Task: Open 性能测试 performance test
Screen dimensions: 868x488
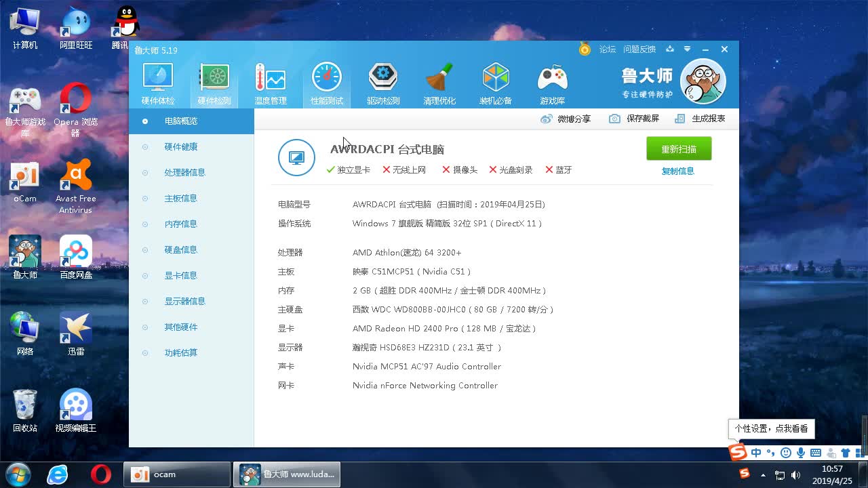Action: click(327, 84)
